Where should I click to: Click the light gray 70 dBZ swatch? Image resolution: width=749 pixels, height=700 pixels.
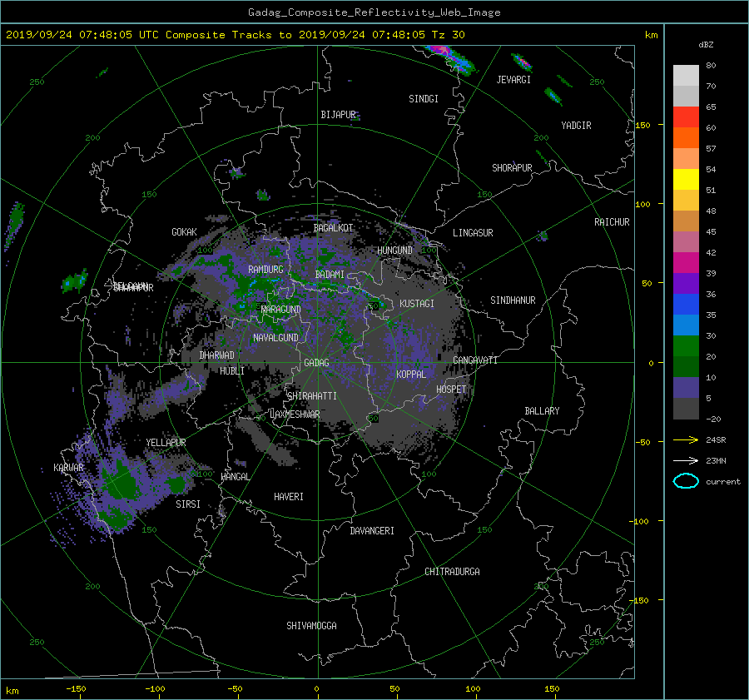pos(686,76)
